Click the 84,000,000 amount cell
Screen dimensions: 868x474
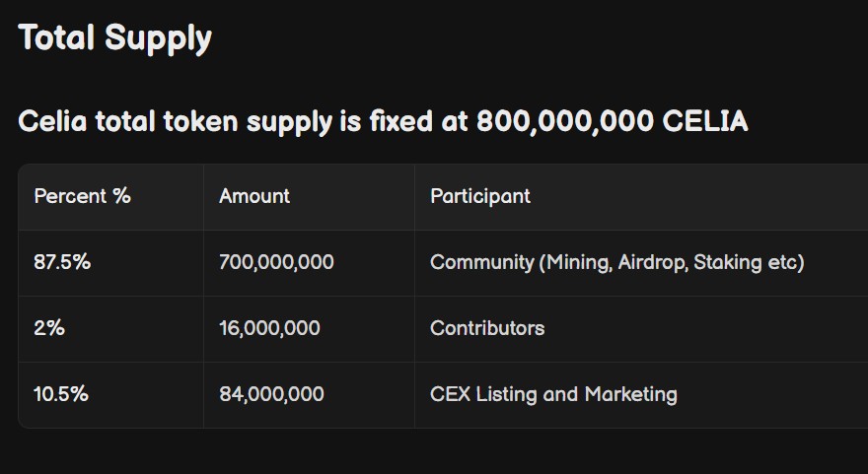271,394
